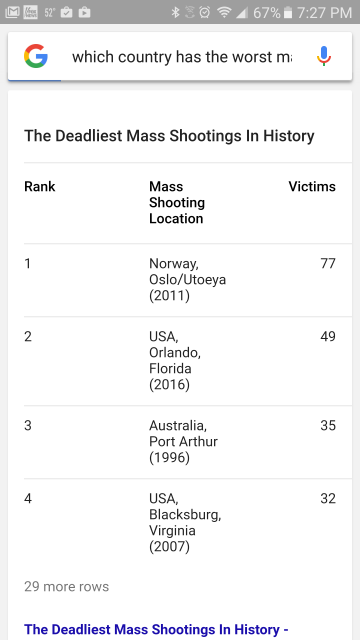Open The Deadliest Mass Shootings In History link
The width and height of the screenshot is (360, 640).
pos(156,629)
